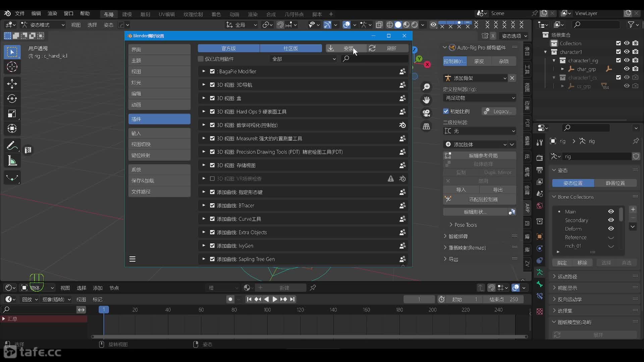This screenshot has height=362, width=644.
Task: Expand the Extra Objects addon details
Action: point(204,232)
